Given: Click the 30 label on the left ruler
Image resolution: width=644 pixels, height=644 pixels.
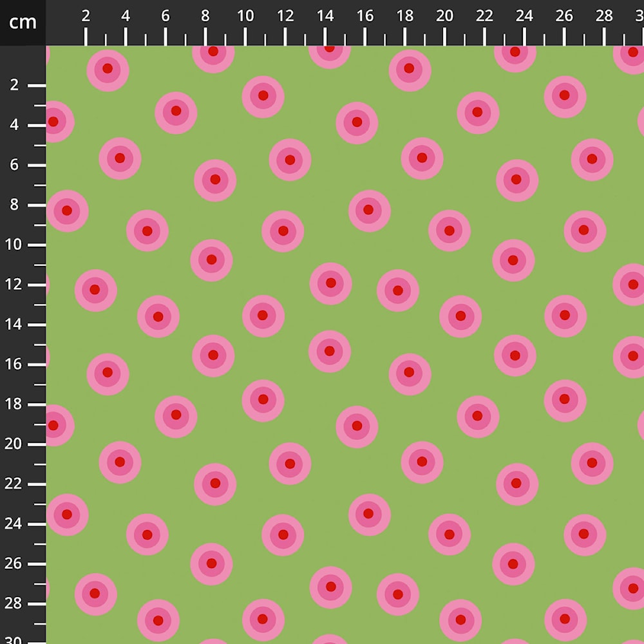Looking at the screenshot, I should pos(14,639).
